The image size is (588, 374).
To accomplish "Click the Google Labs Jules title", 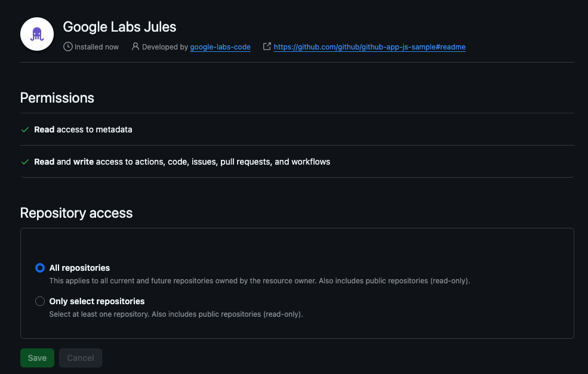I will pyautogui.click(x=119, y=27).
